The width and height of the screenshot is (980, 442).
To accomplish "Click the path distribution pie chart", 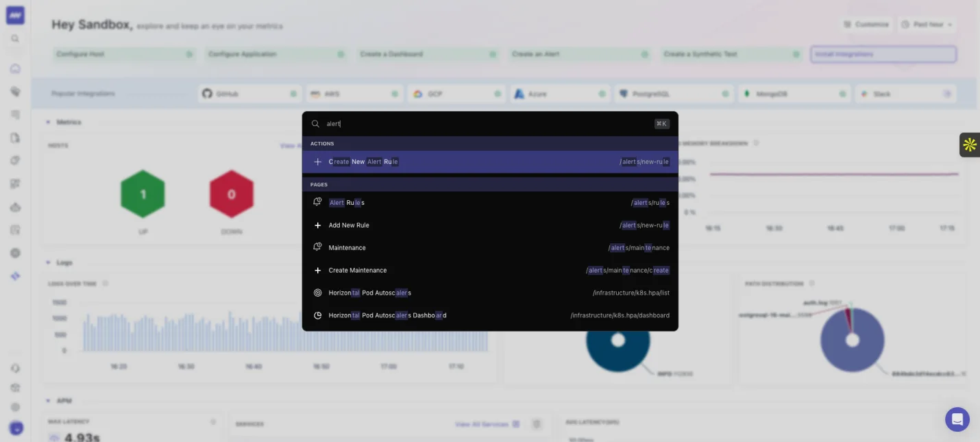I will 852,340.
